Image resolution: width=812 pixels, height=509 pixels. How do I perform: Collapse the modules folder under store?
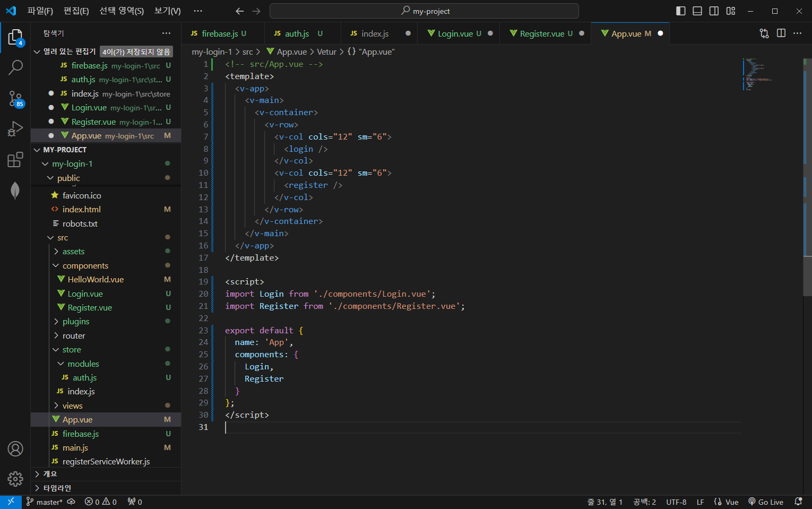pos(61,364)
